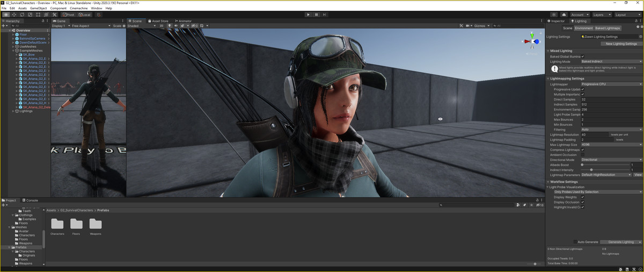The image size is (644, 272).
Task: Enable Auto Generate checkbox
Action: tap(575, 242)
